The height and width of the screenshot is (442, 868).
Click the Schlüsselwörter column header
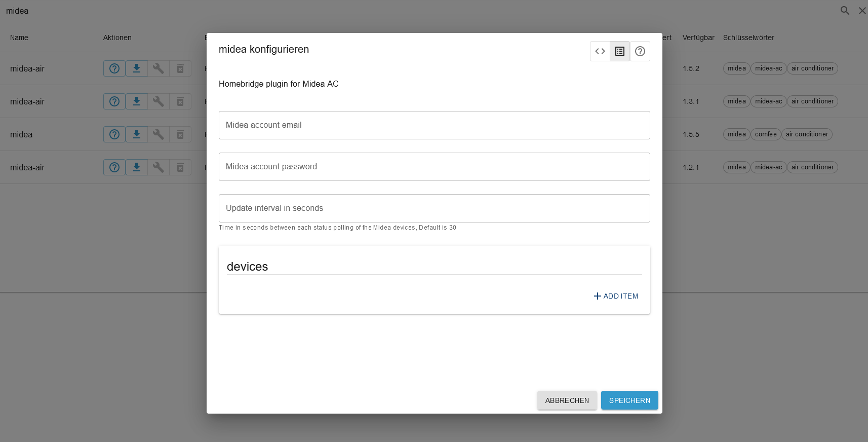pos(748,38)
